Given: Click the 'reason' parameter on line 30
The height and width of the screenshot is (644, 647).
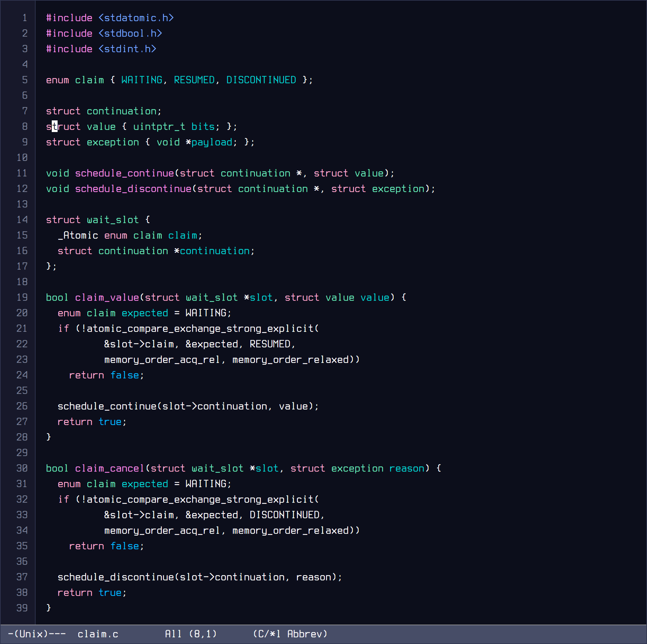Looking at the screenshot, I should point(407,468).
